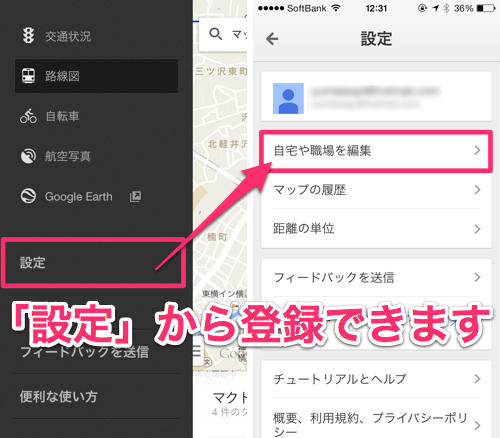Open 便利な使い方 in side menu
The image size is (500, 438).
click(96, 397)
